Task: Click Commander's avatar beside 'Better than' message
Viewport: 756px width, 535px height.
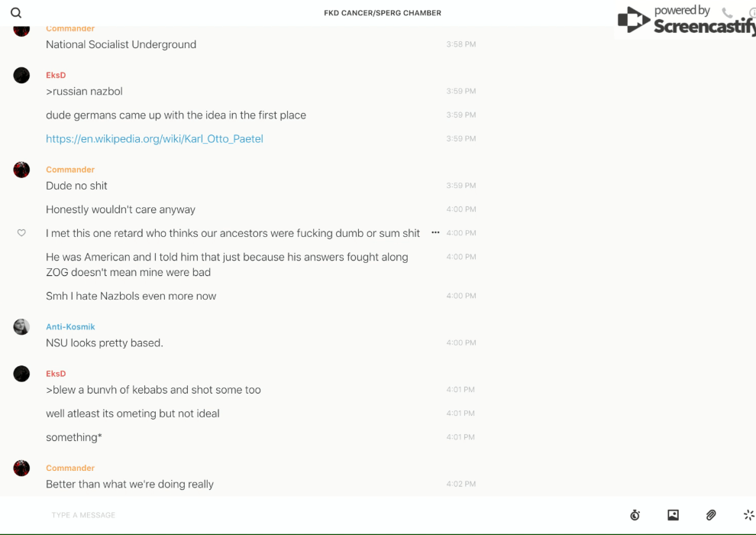Action: pos(21,468)
